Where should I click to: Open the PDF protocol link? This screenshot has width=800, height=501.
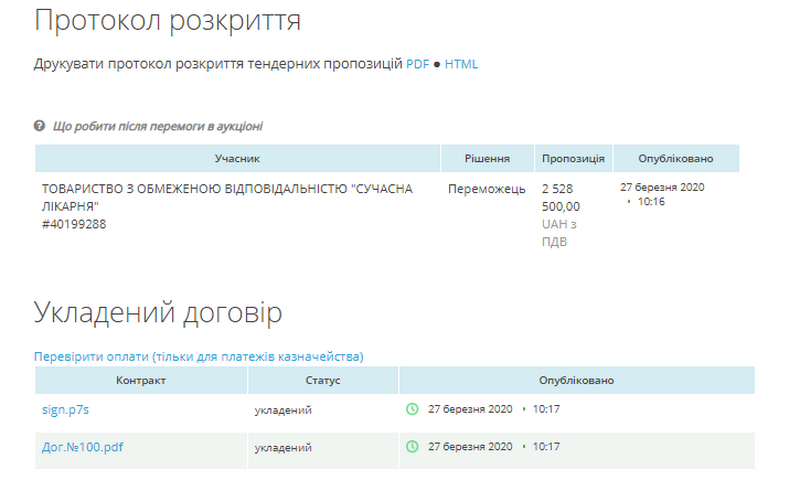pyautogui.click(x=417, y=64)
